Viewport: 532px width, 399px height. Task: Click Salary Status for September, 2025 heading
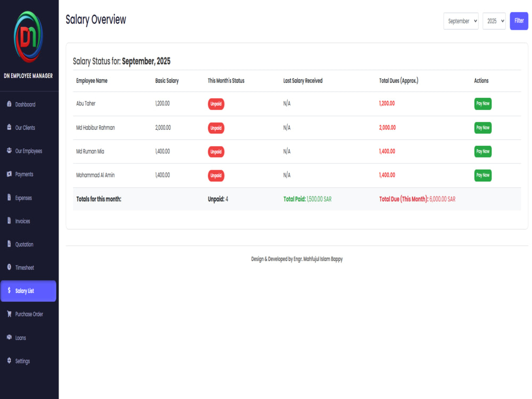click(x=121, y=61)
